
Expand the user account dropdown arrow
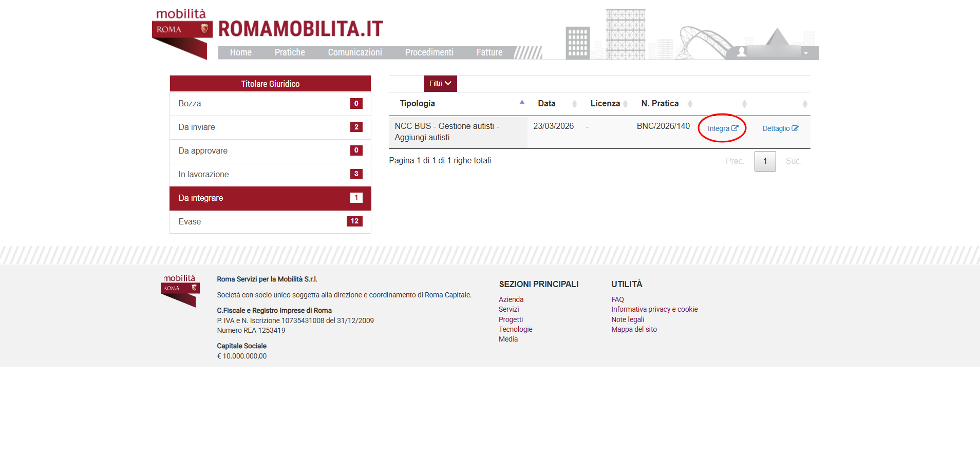pyautogui.click(x=805, y=53)
